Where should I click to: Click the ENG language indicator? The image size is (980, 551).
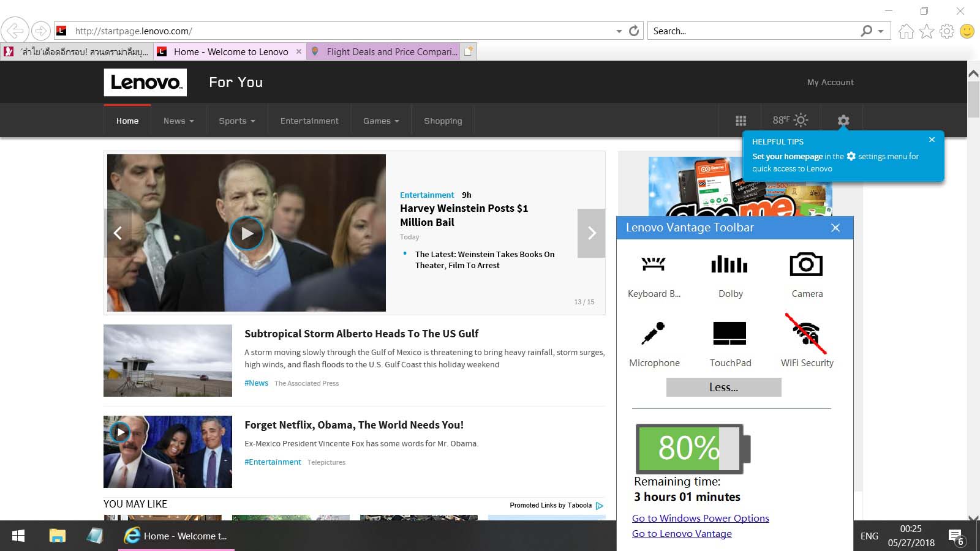(869, 536)
